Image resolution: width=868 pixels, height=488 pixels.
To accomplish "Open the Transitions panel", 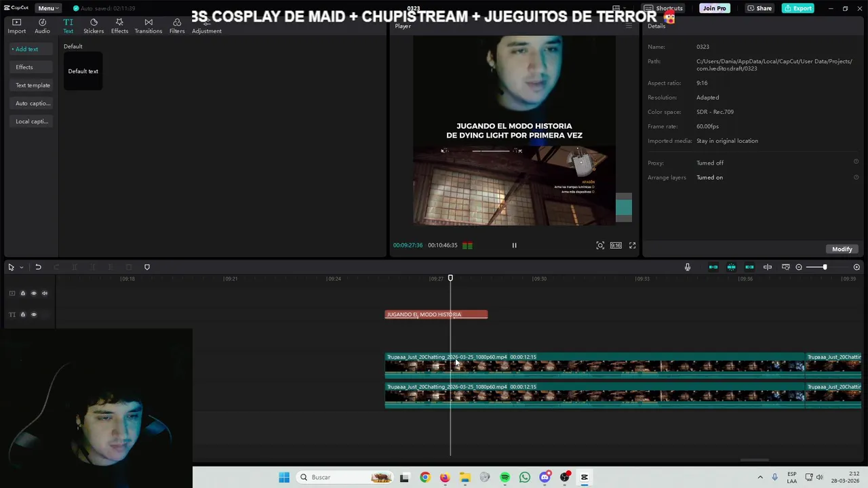I will point(149,26).
